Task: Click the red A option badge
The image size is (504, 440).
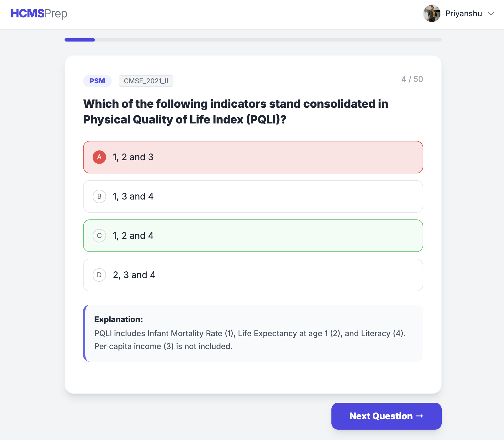Action: [x=99, y=157]
